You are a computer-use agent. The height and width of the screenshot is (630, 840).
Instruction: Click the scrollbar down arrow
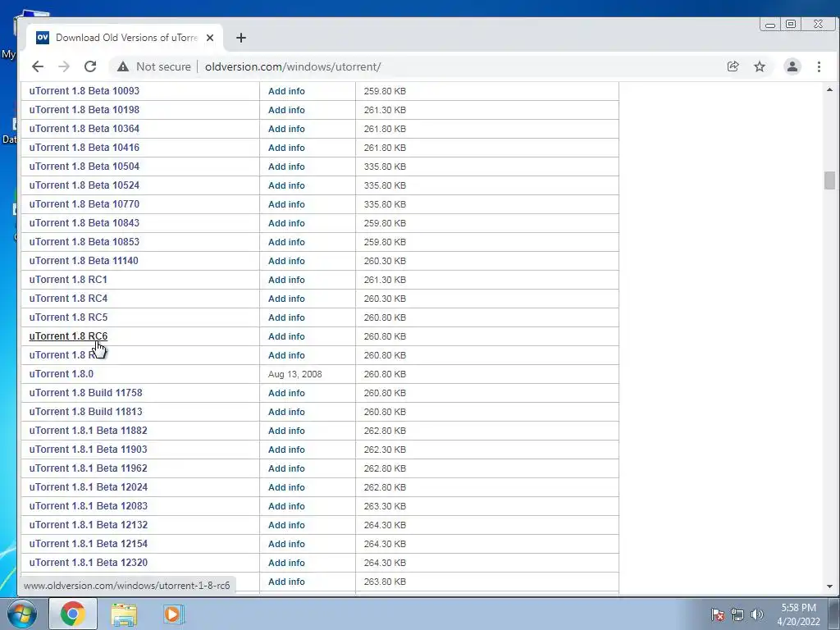(x=830, y=587)
